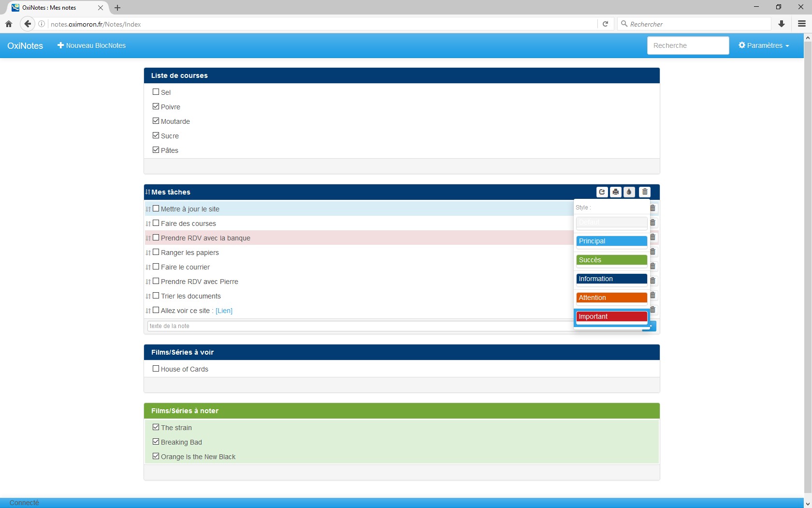This screenshot has width=812, height=508.
Task: Choose the Principal style option
Action: coord(611,241)
